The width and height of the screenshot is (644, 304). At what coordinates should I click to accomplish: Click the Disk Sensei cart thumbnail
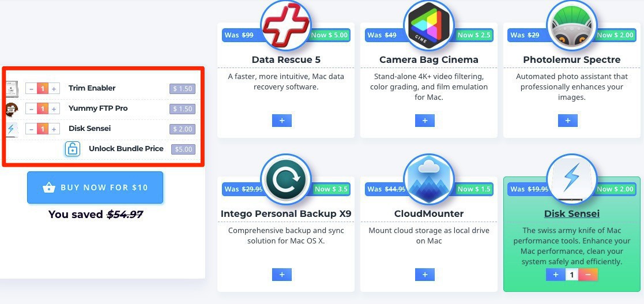click(12, 129)
